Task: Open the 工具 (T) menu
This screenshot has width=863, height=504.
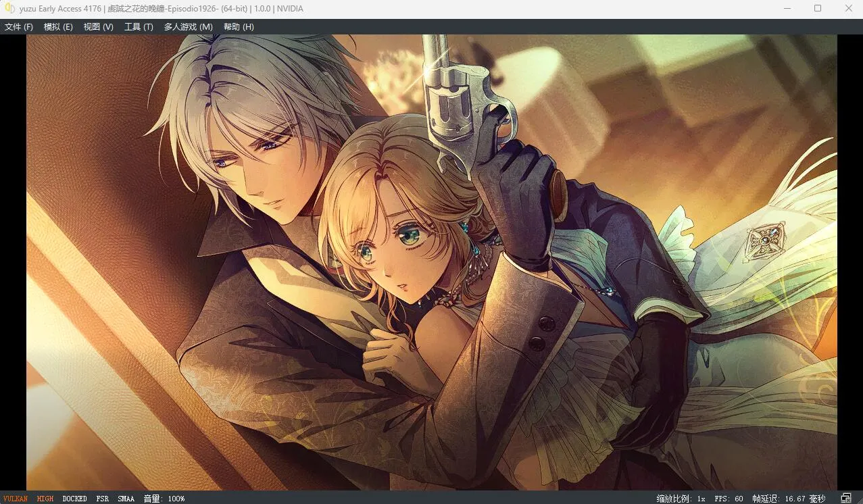Action: tap(139, 27)
